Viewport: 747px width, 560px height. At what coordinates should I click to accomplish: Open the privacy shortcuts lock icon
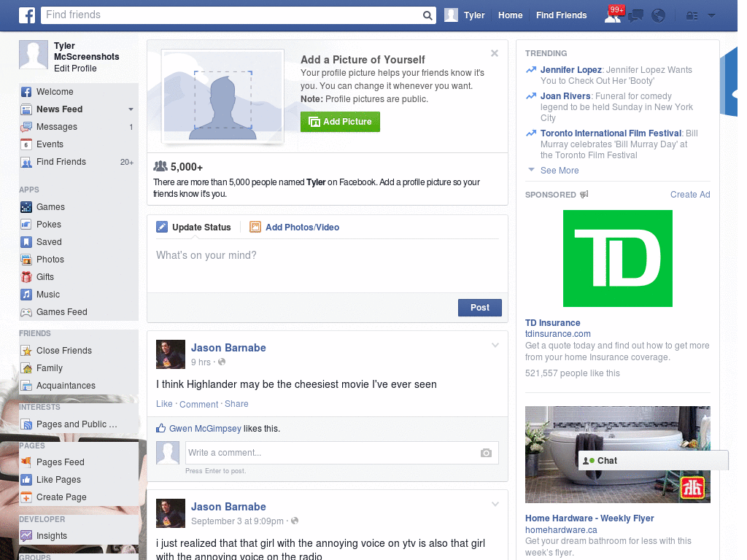click(x=692, y=16)
